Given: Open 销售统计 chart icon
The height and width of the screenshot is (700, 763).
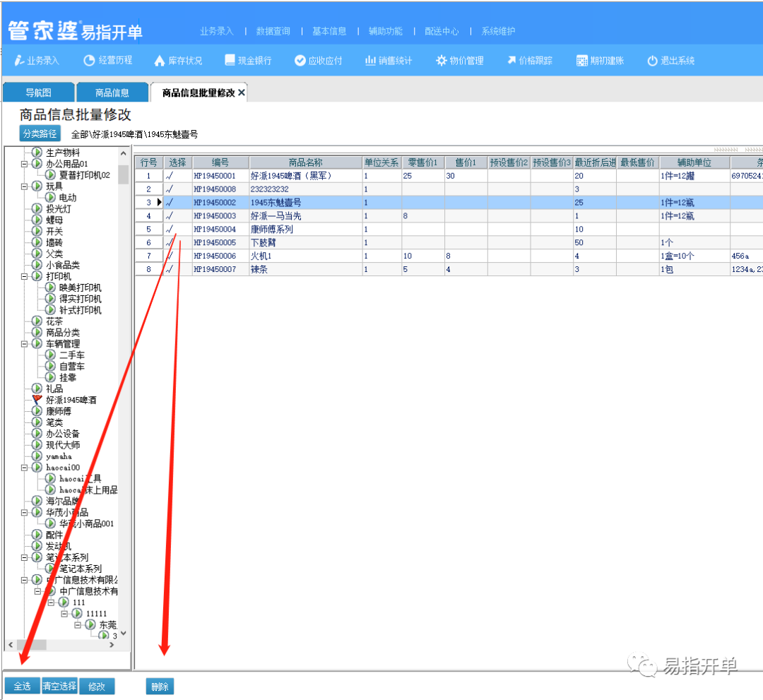Looking at the screenshot, I should pos(371,60).
